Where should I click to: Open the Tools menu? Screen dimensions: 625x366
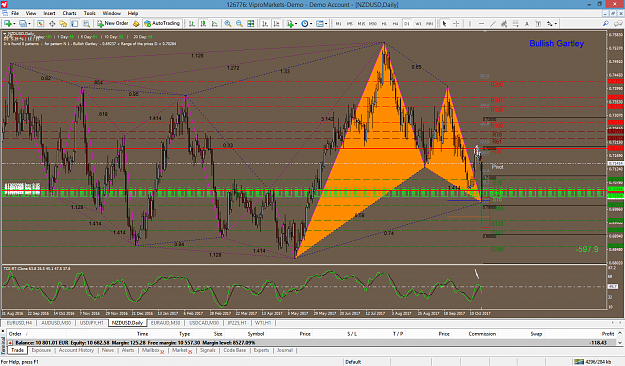(x=89, y=13)
